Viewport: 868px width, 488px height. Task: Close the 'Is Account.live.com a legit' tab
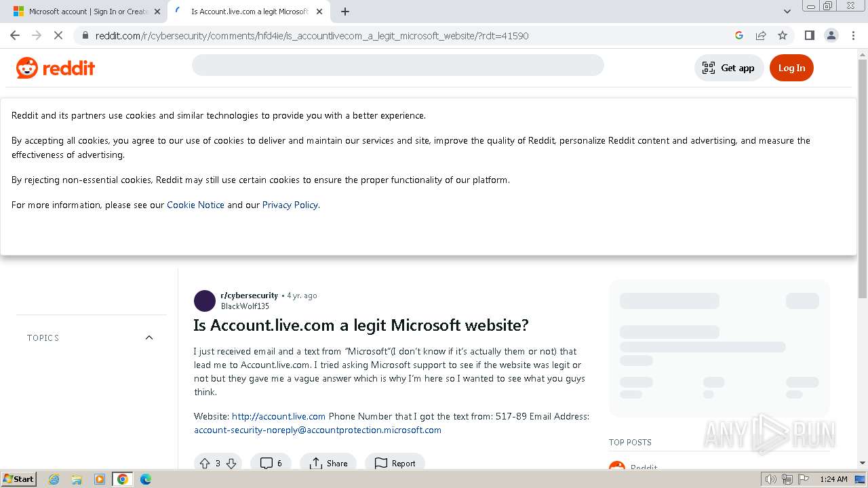coord(319,12)
